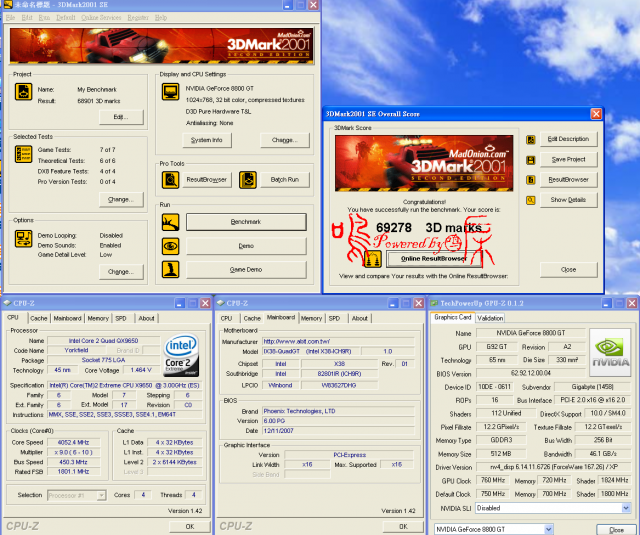Click the Project icon beside Name field
This screenshot has height=535, width=640.
[23, 91]
